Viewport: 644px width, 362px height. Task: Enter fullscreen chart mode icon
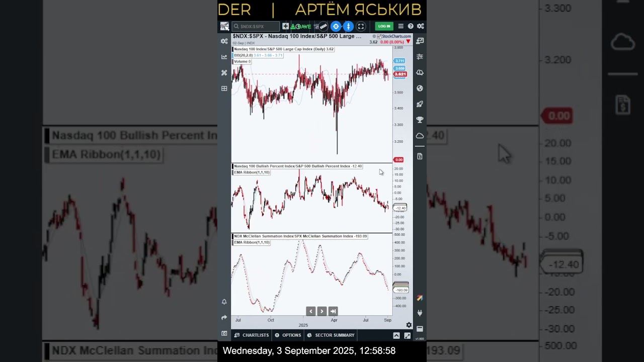point(361,26)
